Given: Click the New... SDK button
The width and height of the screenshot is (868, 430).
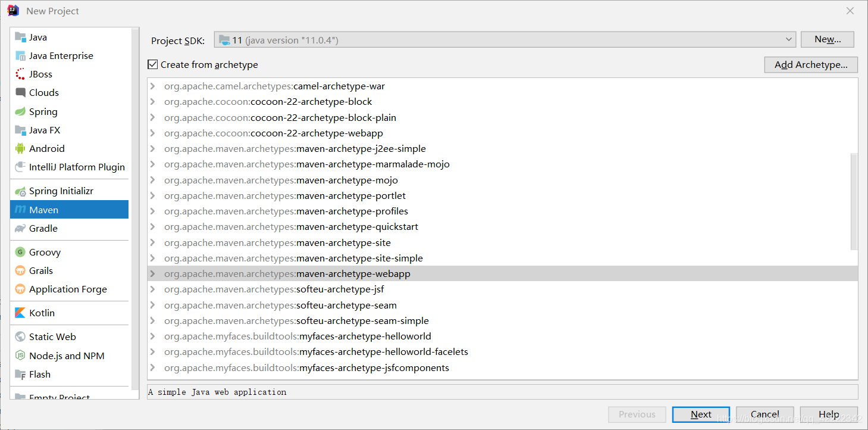Looking at the screenshot, I should click(828, 39).
